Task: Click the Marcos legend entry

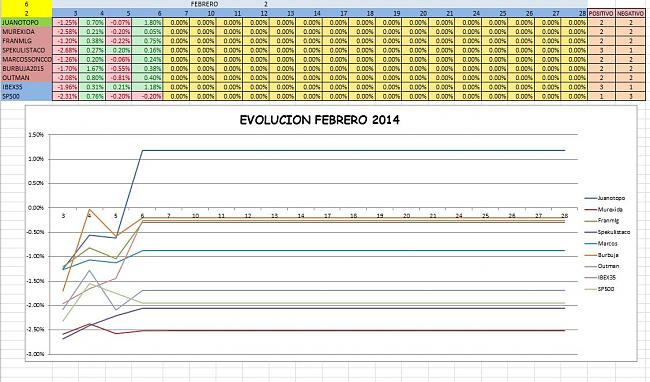Action: click(601, 244)
